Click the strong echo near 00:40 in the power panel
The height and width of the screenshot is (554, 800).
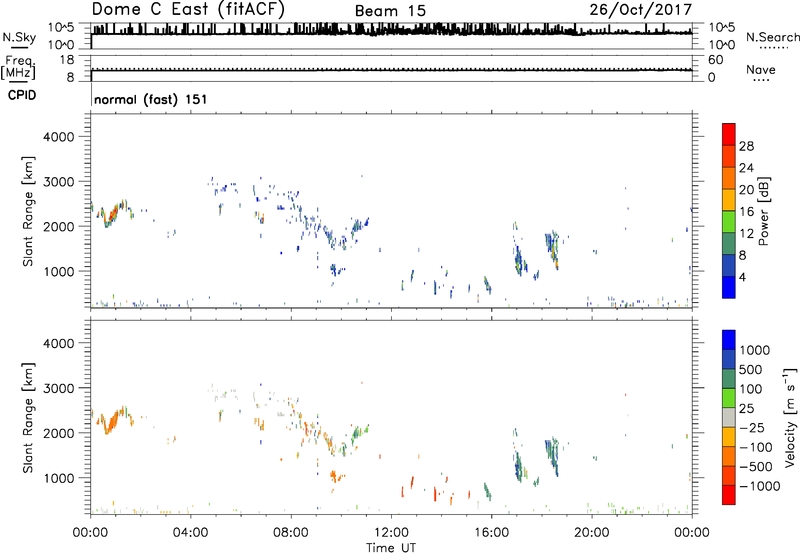[x=111, y=215]
